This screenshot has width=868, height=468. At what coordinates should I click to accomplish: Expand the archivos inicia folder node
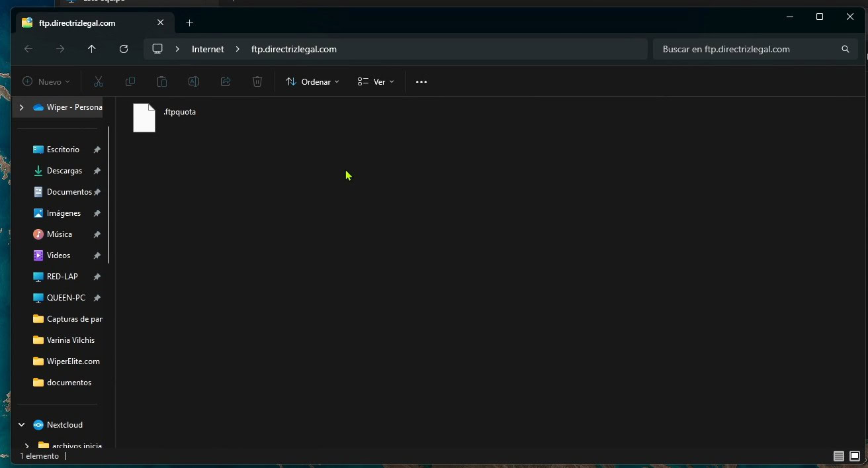(x=26, y=446)
